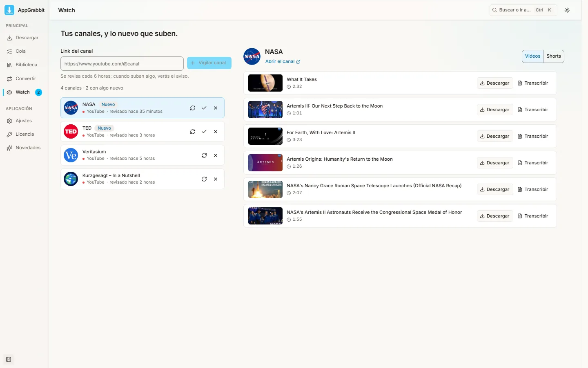Open the Artemis Origins video thumbnail
The image size is (588, 368).
tap(265, 163)
